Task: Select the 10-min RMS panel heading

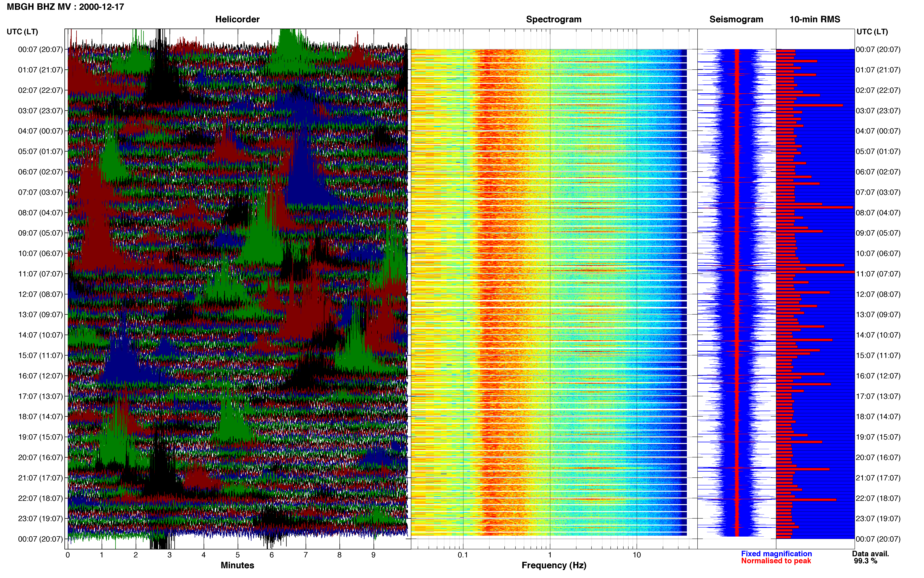Action: [815, 19]
